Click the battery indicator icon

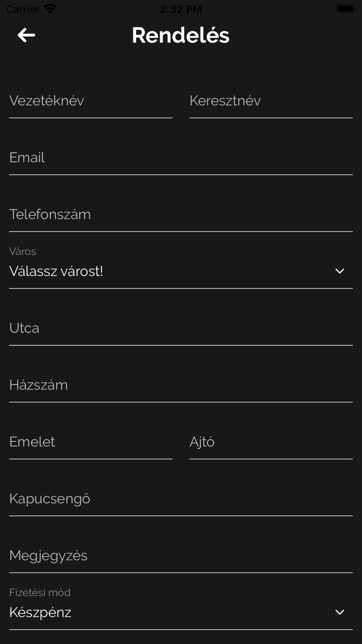click(345, 9)
